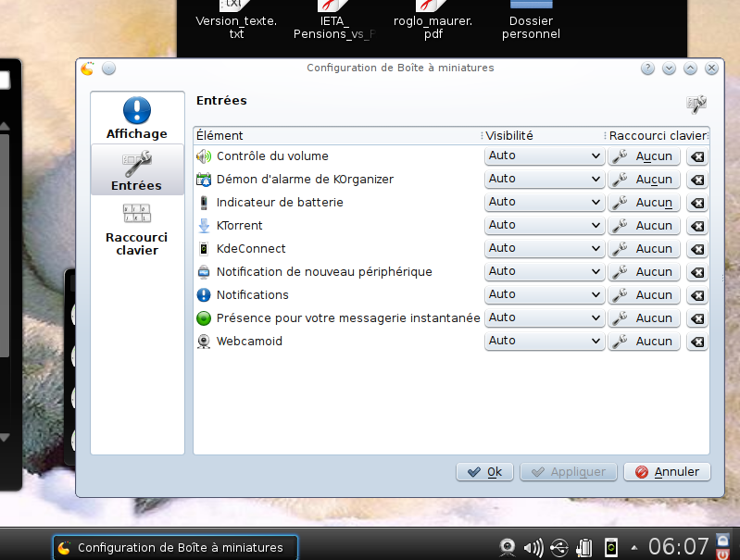This screenshot has height=560, width=740.
Task: Click the green presence status icon
Action: tap(204, 318)
